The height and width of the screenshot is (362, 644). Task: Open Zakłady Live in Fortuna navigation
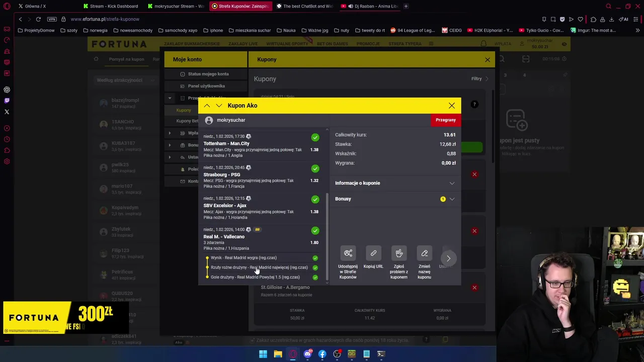point(243,44)
